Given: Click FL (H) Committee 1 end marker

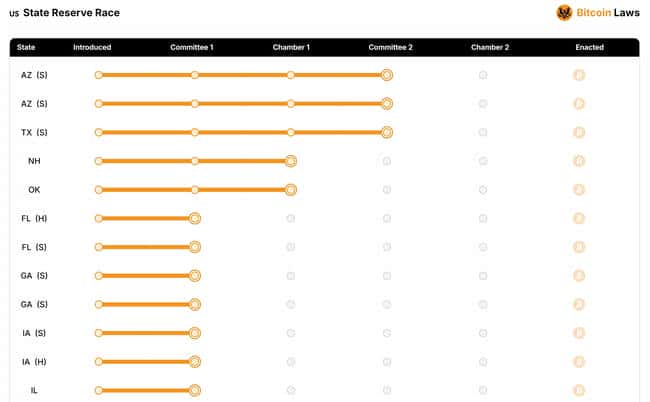Looking at the screenshot, I should (195, 218).
